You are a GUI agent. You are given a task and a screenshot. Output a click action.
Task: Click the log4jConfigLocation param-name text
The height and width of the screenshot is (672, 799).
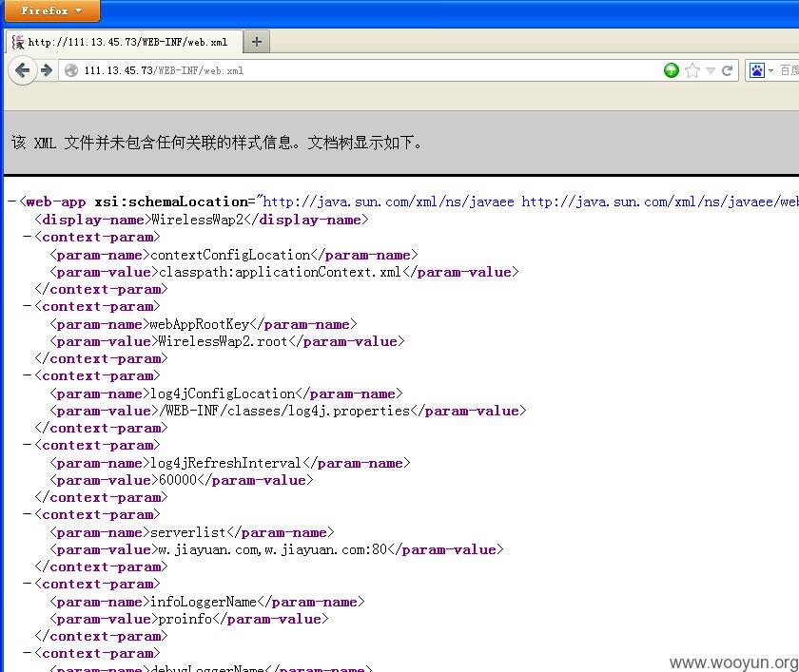(x=223, y=394)
